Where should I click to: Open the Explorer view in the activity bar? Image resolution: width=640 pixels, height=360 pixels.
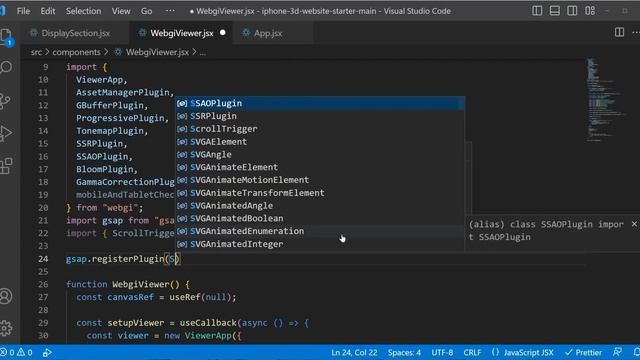tap(7, 37)
